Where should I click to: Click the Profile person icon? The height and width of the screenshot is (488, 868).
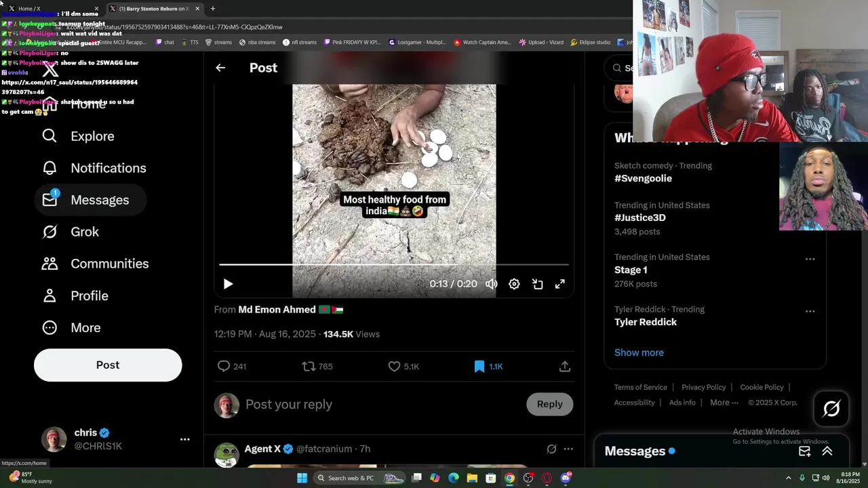coord(50,296)
